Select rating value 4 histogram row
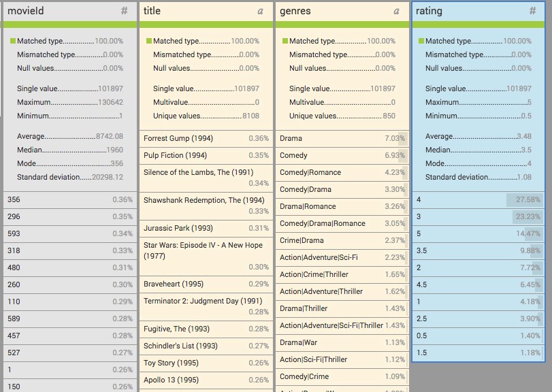This screenshot has height=392, width=552. tap(478, 199)
